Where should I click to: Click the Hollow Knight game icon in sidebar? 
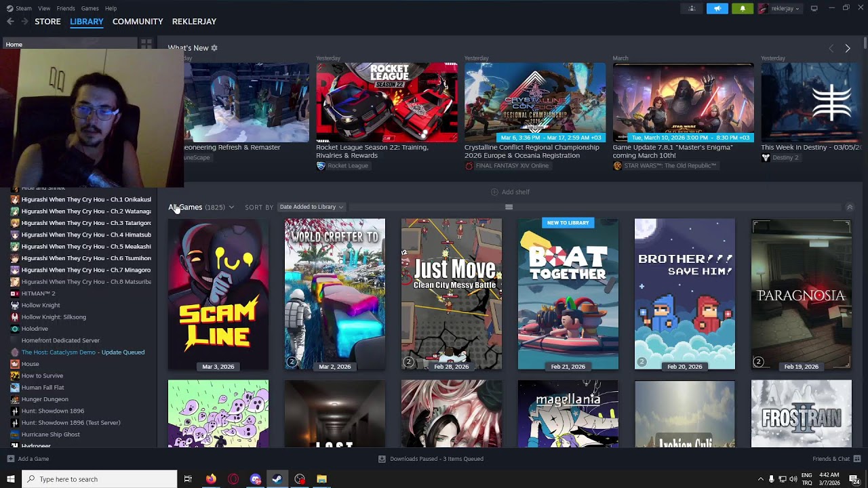[x=15, y=306]
